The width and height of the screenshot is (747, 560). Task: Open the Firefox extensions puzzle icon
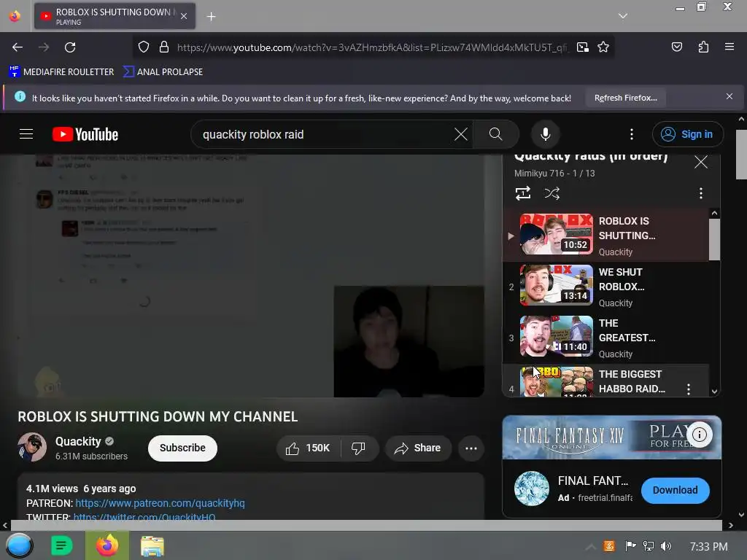coord(703,47)
